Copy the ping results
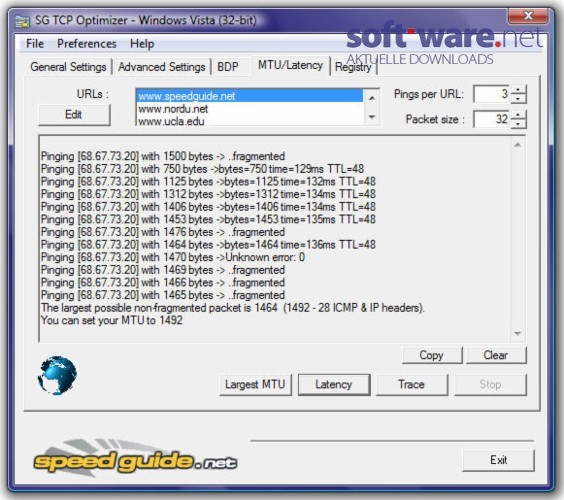 click(432, 355)
